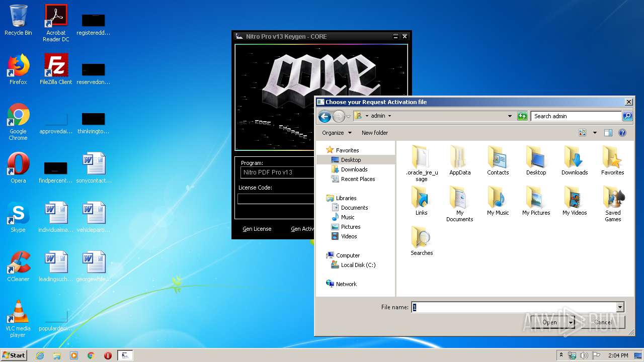Select the Skype desktop shortcut

18,217
